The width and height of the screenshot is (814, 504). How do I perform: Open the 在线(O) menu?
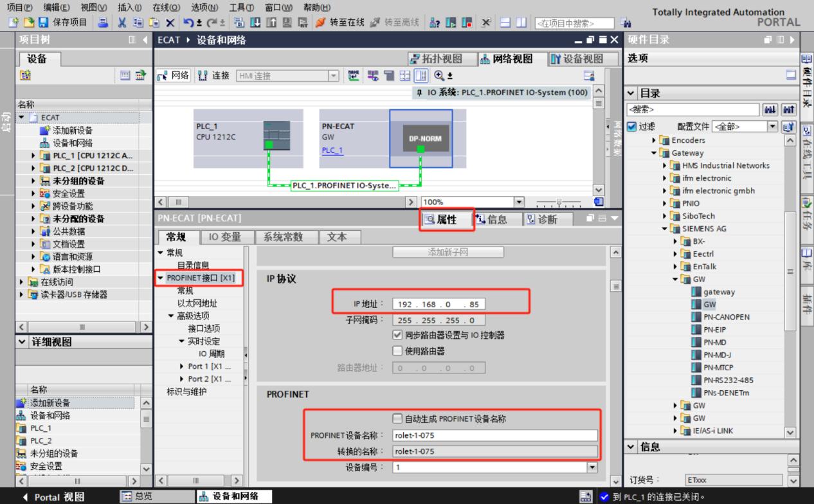(165, 7)
